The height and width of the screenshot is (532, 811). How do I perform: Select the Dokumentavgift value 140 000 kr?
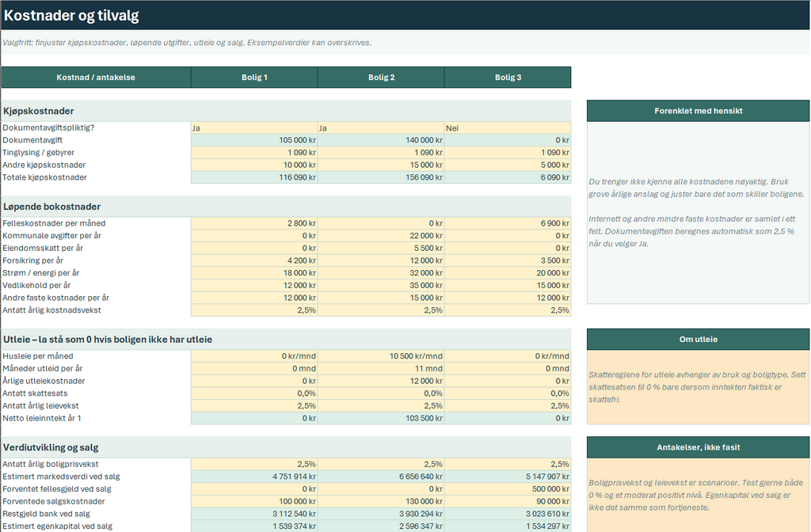(x=381, y=140)
